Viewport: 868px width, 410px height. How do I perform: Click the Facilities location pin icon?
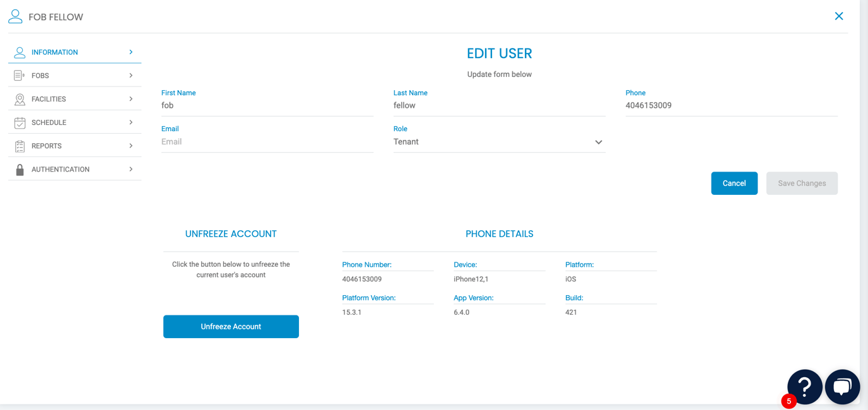coord(20,99)
